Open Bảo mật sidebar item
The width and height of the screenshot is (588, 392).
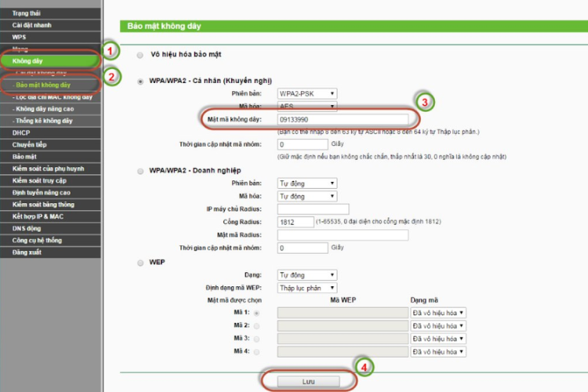pos(50,157)
